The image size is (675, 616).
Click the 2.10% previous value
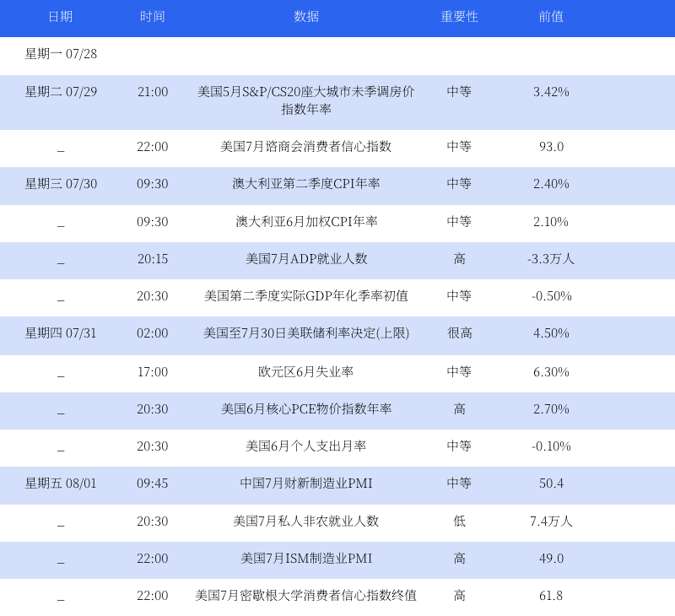551,222
